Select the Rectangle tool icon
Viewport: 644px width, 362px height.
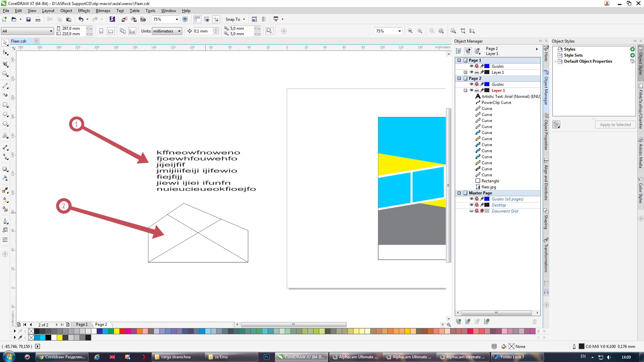[6, 102]
